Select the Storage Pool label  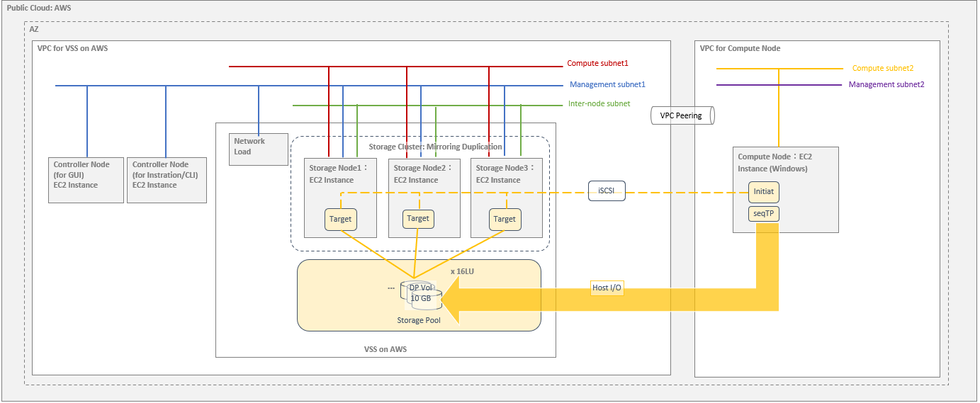419,321
